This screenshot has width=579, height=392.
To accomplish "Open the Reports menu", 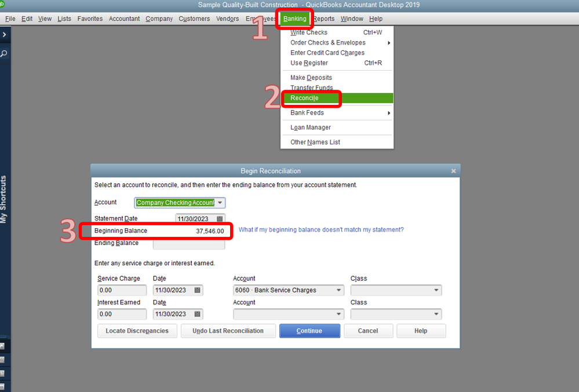I will coord(324,19).
